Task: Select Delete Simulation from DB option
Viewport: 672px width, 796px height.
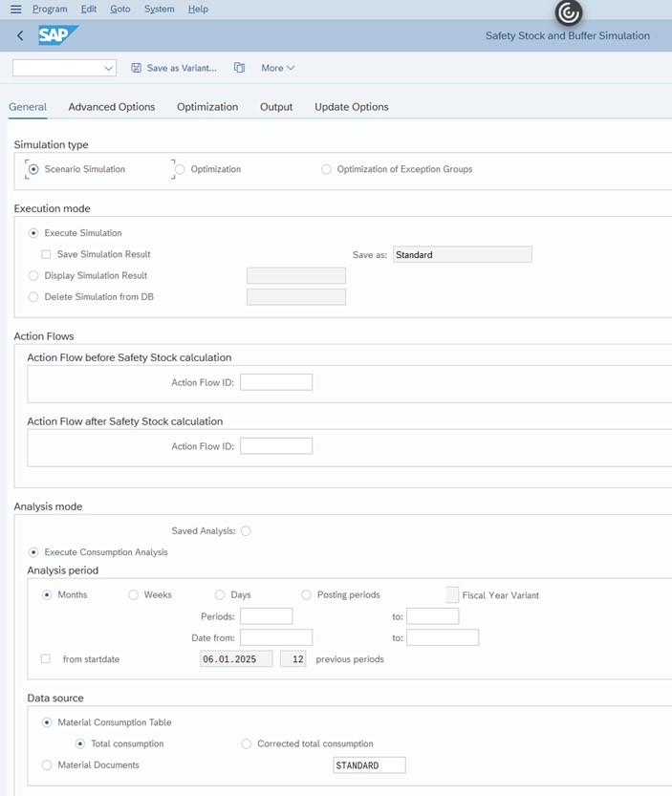Action: (33, 297)
